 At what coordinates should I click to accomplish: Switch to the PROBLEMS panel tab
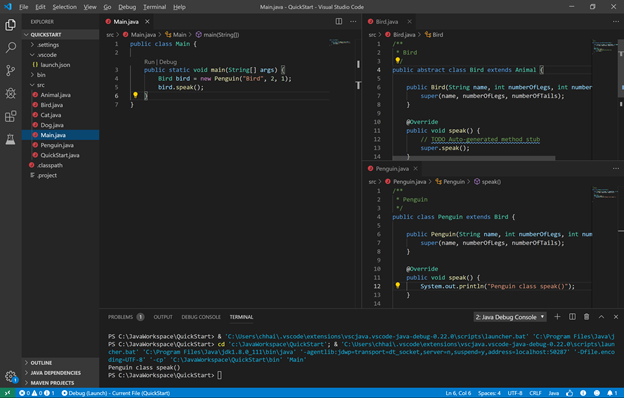coord(126,317)
